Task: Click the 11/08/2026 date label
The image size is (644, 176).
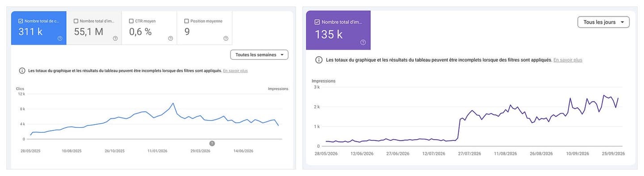Action: (x=505, y=154)
